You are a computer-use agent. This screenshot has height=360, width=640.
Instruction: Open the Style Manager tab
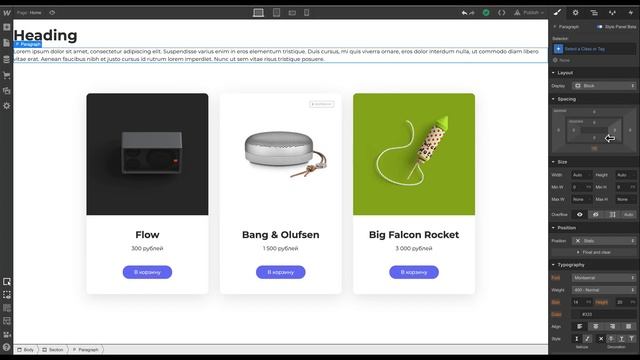(x=612, y=13)
